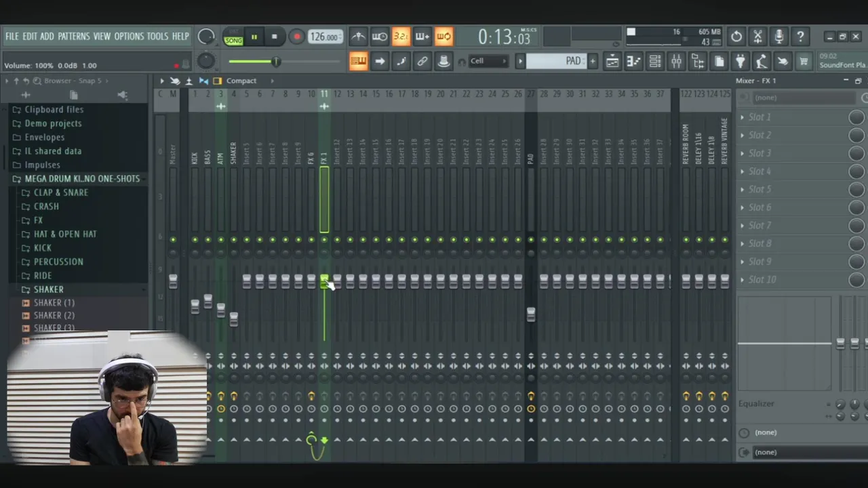The image size is (868, 488).
Task: Select the SHAKER (1) sample
Action: pyautogui.click(x=54, y=302)
